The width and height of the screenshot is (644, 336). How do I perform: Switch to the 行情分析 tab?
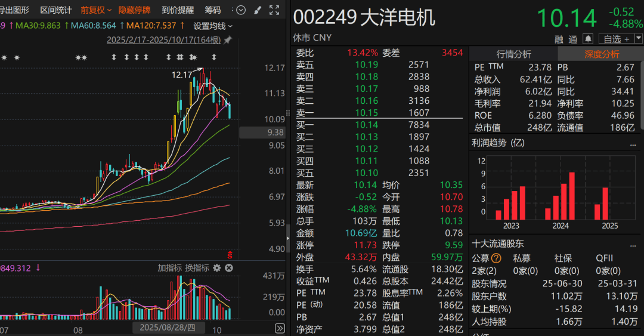pos(513,54)
